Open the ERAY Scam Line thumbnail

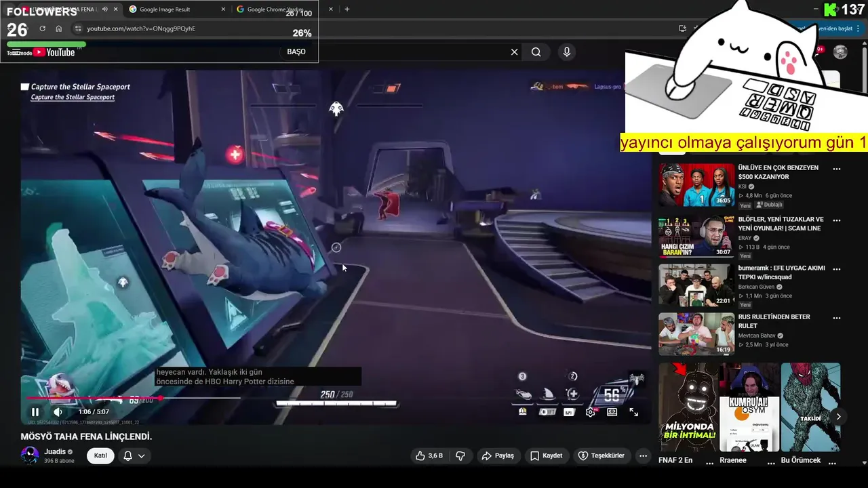coord(696,237)
